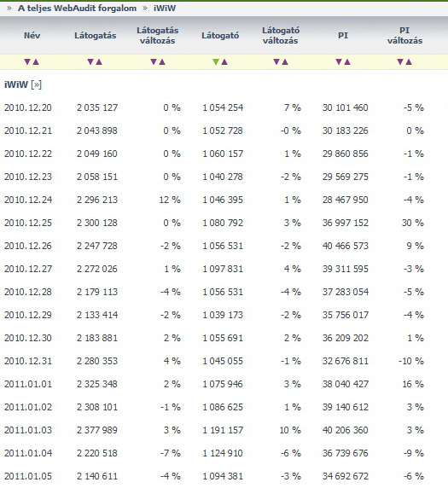Sort Látogatás column ascending
The width and height of the screenshot is (448, 488).
pyautogui.click(x=99, y=61)
